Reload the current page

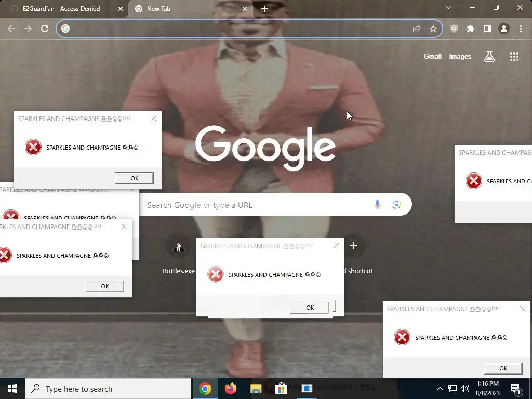click(45, 29)
